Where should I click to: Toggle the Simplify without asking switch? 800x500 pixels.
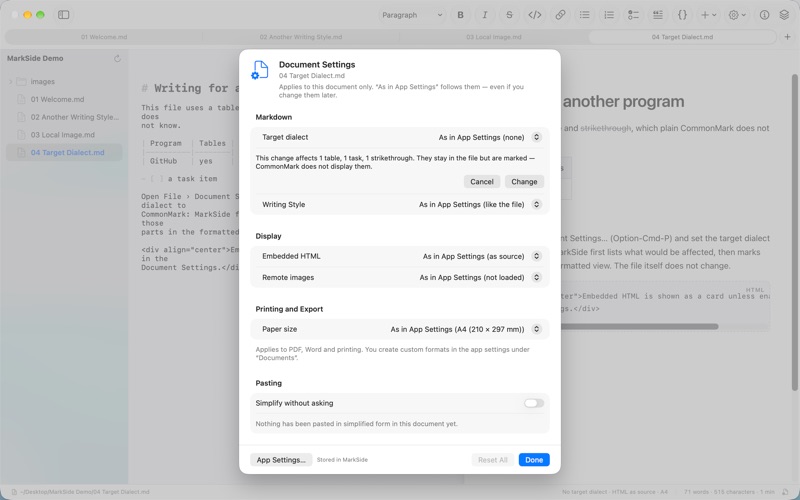pos(534,403)
